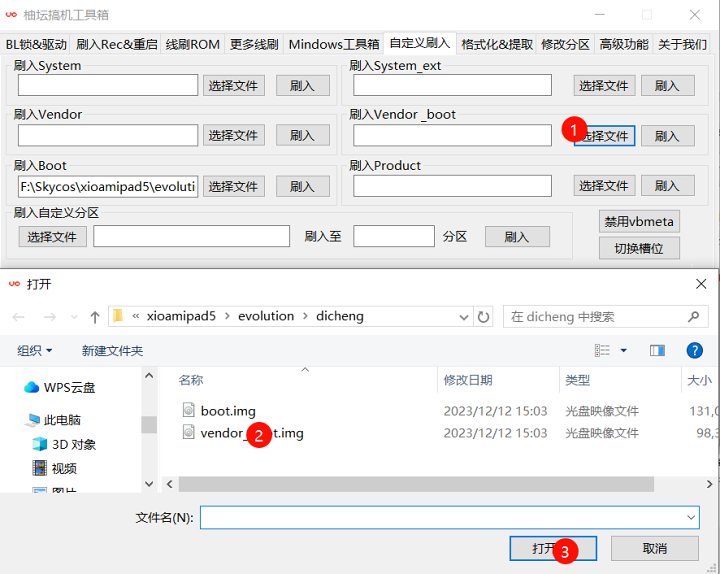The image size is (720, 574).
Task: Click the 禁用vbmeta button
Action: tap(639, 221)
